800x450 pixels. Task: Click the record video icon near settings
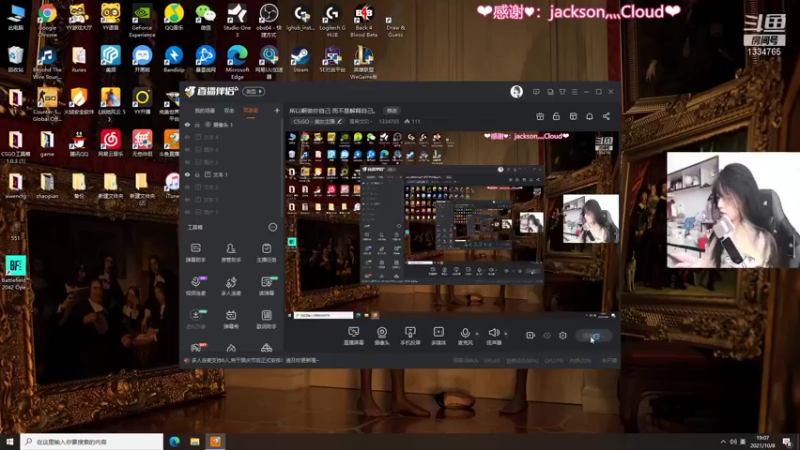point(531,335)
